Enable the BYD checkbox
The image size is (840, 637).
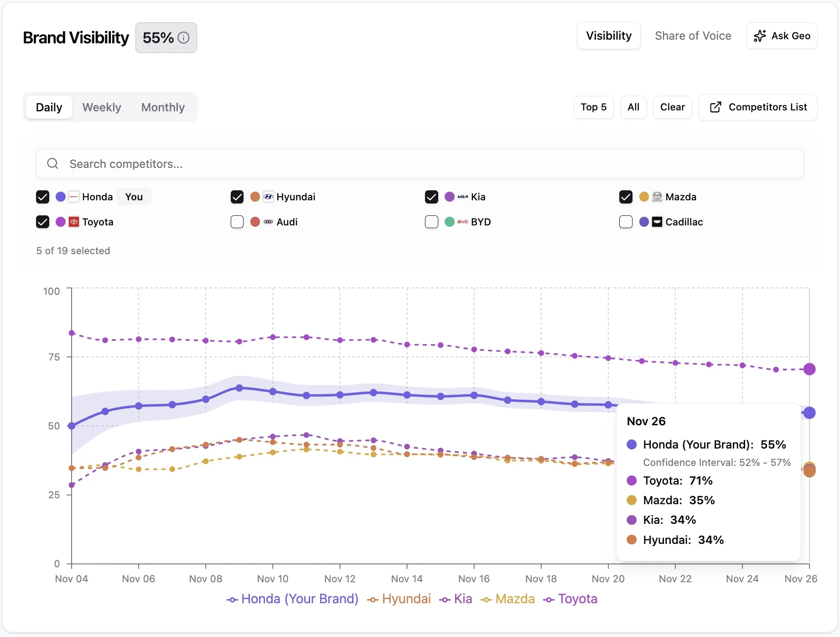coord(431,222)
